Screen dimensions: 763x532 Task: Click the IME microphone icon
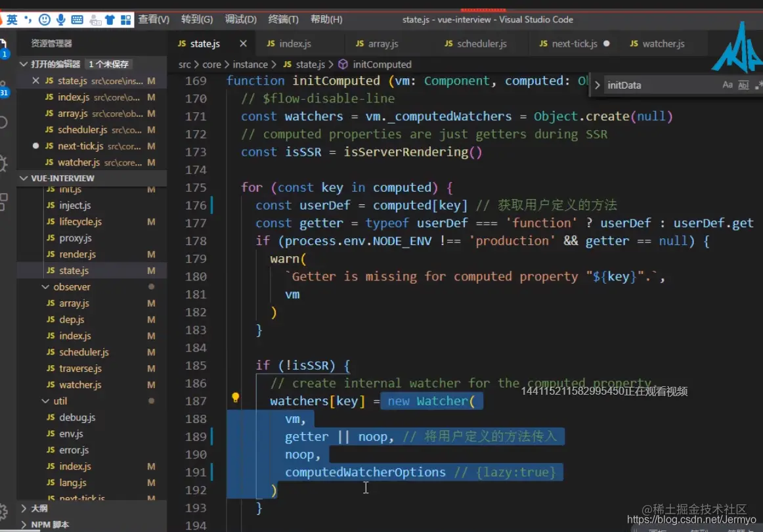(x=61, y=20)
